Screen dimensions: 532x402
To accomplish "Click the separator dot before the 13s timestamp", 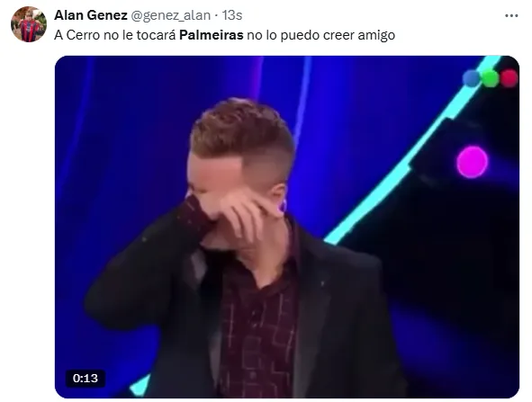I will [216, 15].
